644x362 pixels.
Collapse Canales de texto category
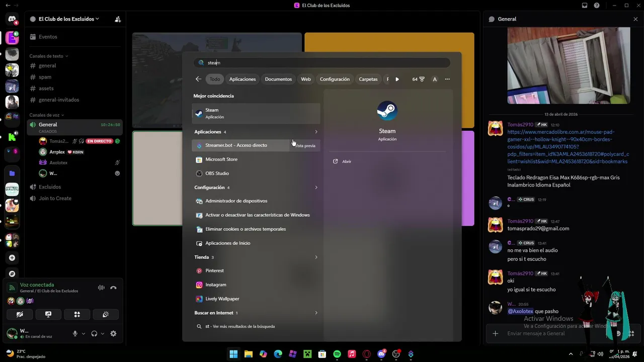pyautogui.click(x=48, y=56)
